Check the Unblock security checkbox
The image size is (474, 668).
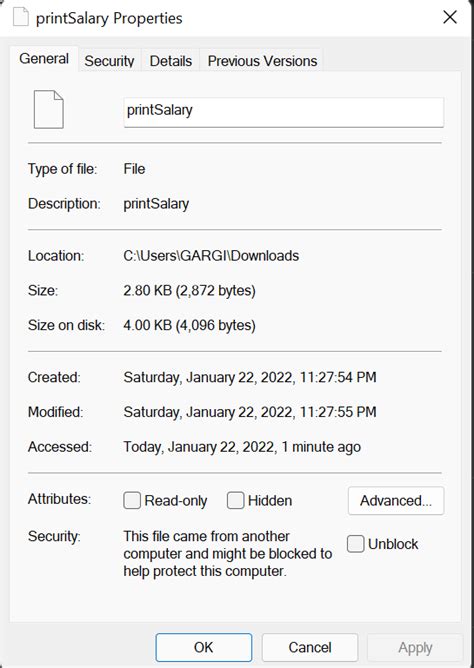[355, 544]
